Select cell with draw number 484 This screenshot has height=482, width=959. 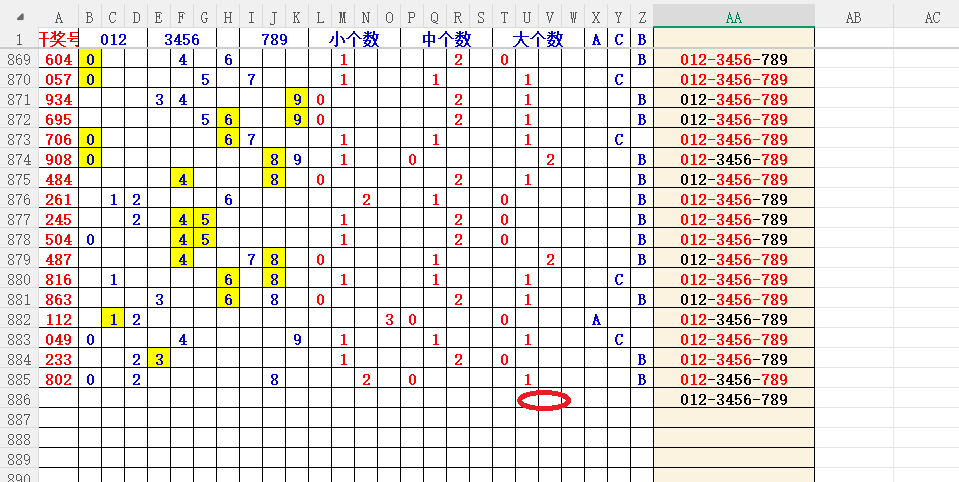point(59,180)
